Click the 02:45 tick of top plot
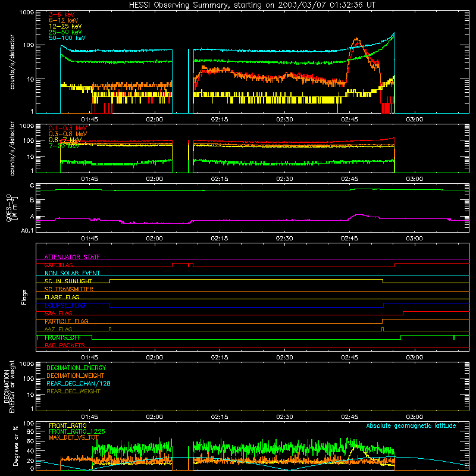This screenshot has height=476, width=476. [x=349, y=120]
